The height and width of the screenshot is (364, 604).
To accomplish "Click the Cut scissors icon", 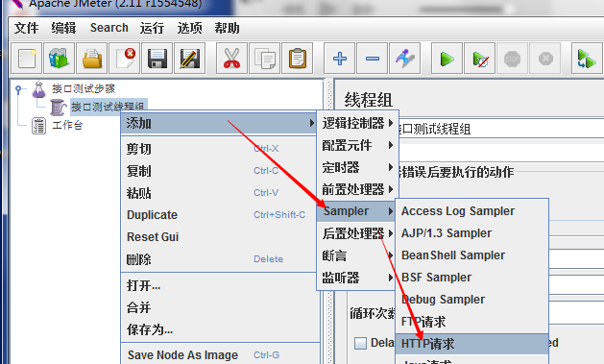I will pyautogui.click(x=231, y=59).
